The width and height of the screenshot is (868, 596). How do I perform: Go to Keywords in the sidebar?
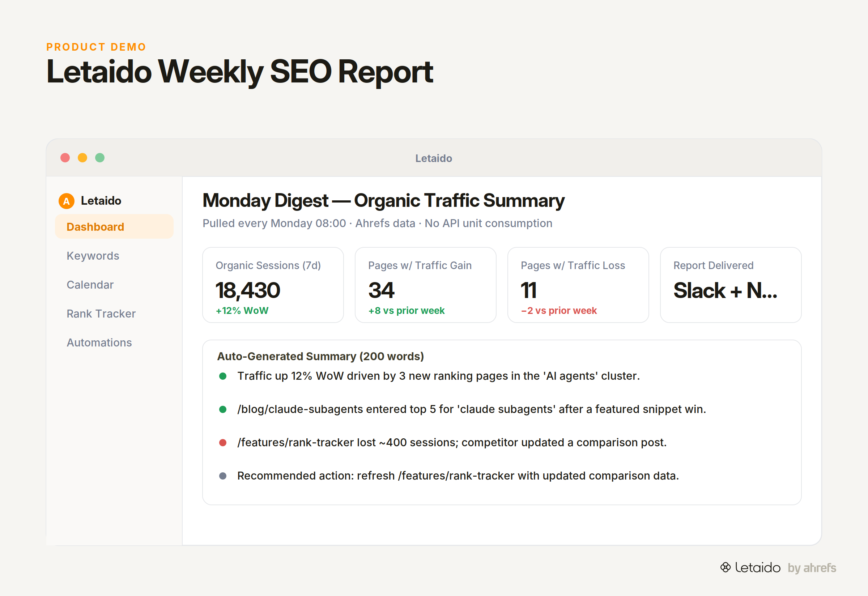tap(93, 256)
